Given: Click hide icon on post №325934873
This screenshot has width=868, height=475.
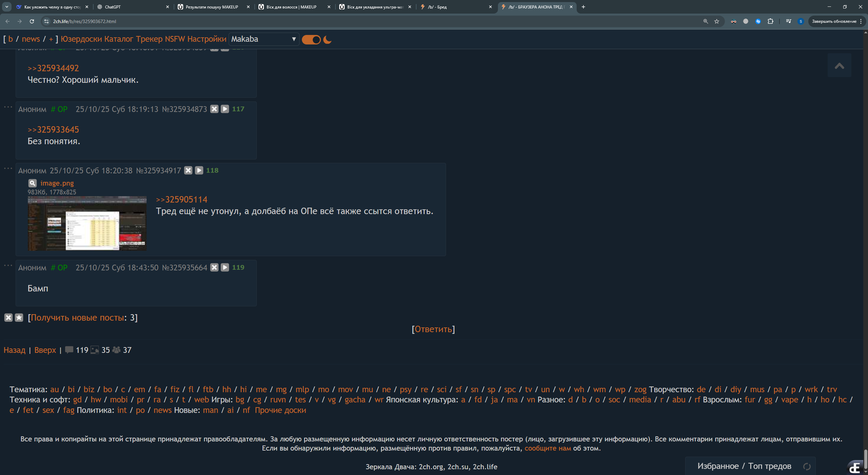Looking at the screenshot, I should (214, 109).
